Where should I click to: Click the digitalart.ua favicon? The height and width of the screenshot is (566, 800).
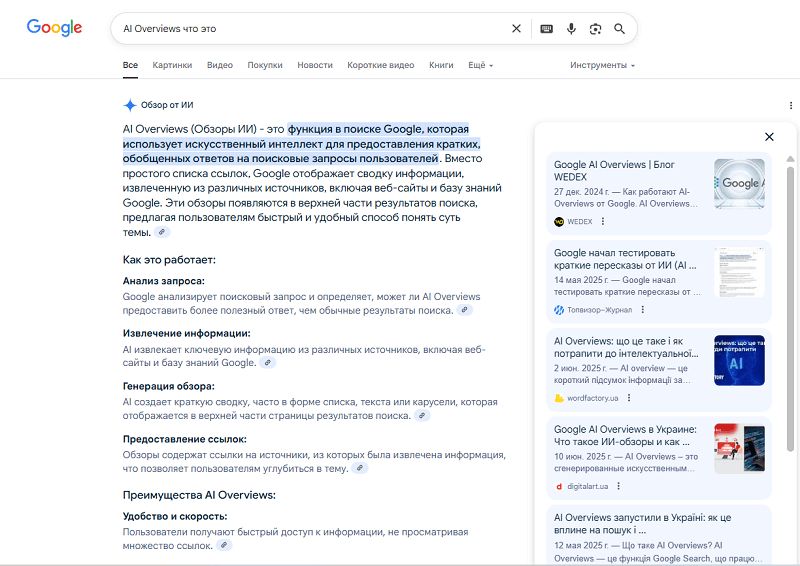[x=559, y=486]
